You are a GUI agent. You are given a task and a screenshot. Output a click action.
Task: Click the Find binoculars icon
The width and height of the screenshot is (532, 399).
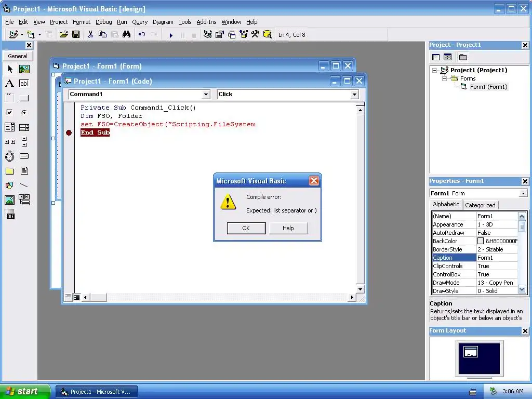[127, 35]
